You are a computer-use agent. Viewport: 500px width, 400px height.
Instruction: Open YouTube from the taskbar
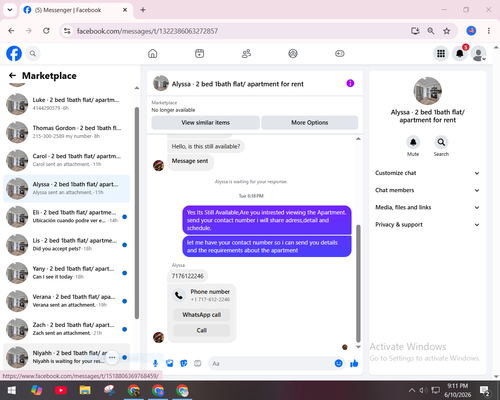click(x=61, y=390)
